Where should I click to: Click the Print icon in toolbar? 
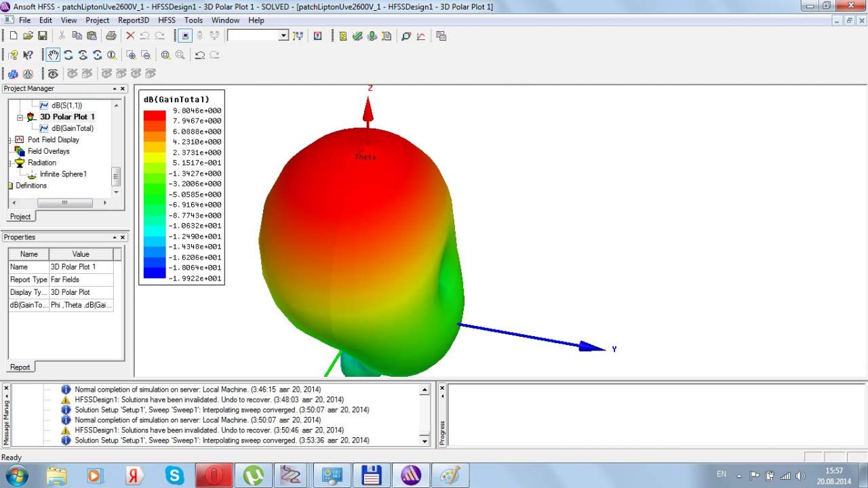111,36
